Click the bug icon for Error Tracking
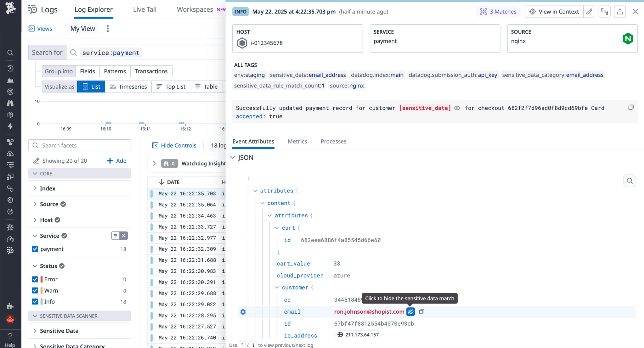 (x=10, y=227)
